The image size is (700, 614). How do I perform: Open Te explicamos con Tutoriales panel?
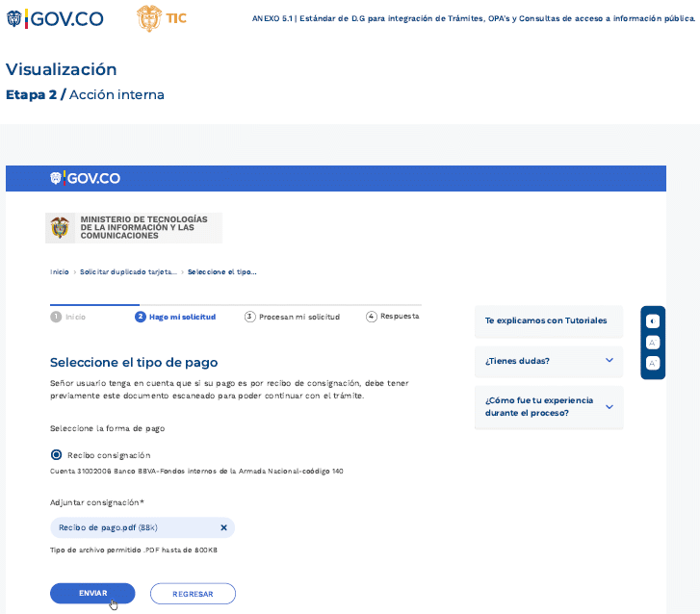(546, 320)
